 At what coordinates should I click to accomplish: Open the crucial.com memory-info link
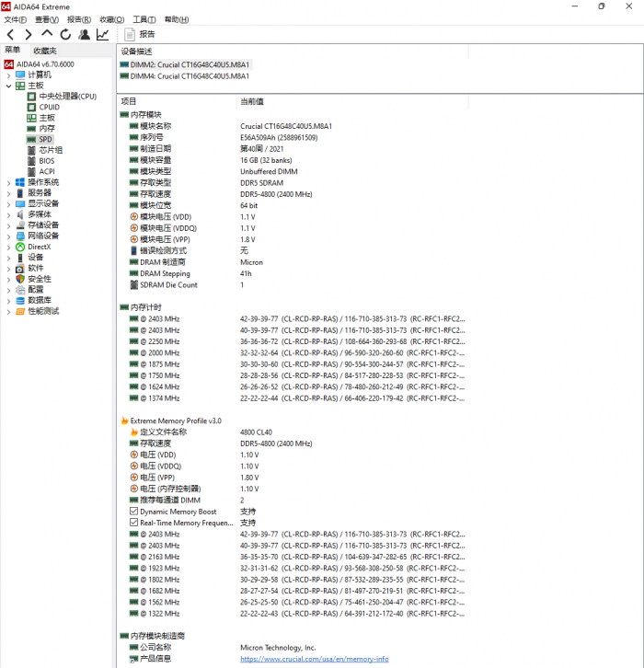click(x=315, y=659)
